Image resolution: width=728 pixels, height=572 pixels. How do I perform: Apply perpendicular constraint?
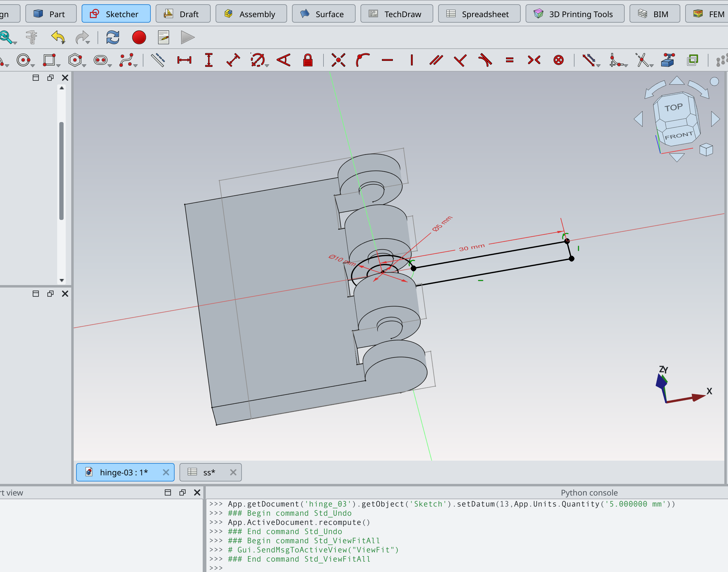(460, 60)
